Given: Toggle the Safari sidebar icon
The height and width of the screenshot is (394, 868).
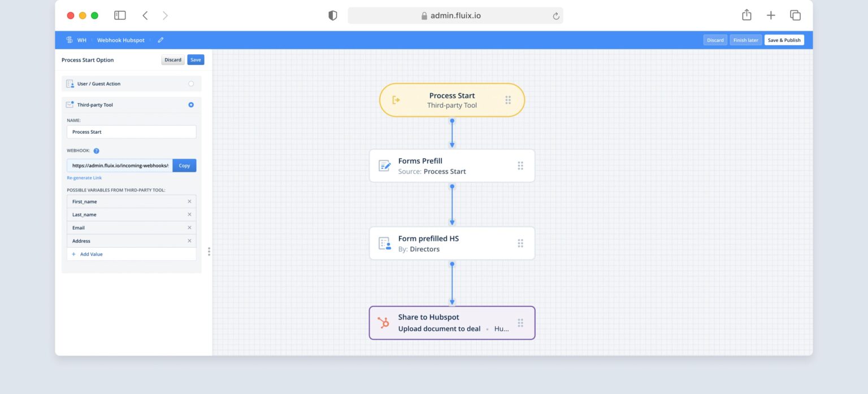Looking at the screenshot, I should [x=120, y=15].
